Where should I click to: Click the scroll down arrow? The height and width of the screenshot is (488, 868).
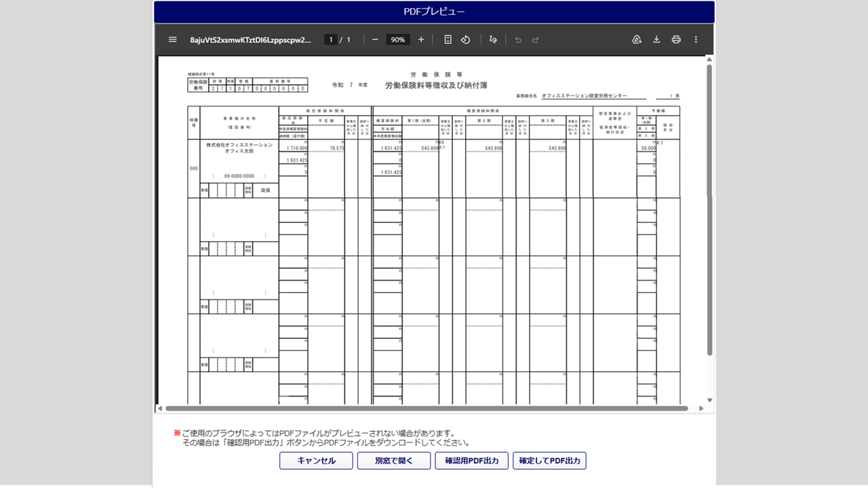click(x=709, y=400)
